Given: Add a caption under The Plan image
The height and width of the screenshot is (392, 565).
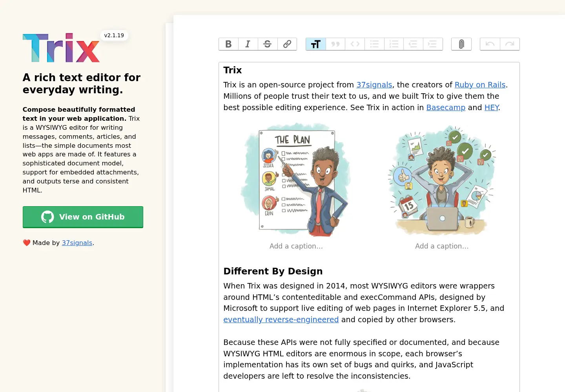Looking at the screenshot, I should coord(296,246).
